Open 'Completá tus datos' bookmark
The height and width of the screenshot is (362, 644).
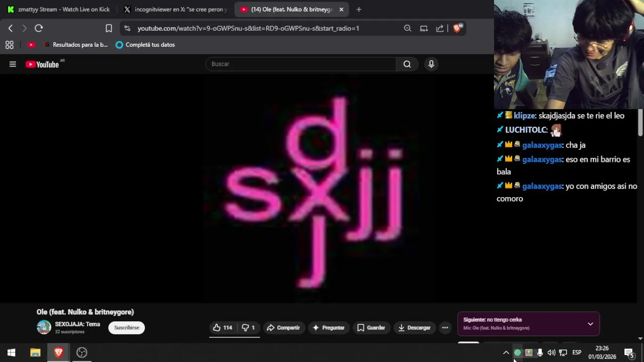tap(145, 45)
